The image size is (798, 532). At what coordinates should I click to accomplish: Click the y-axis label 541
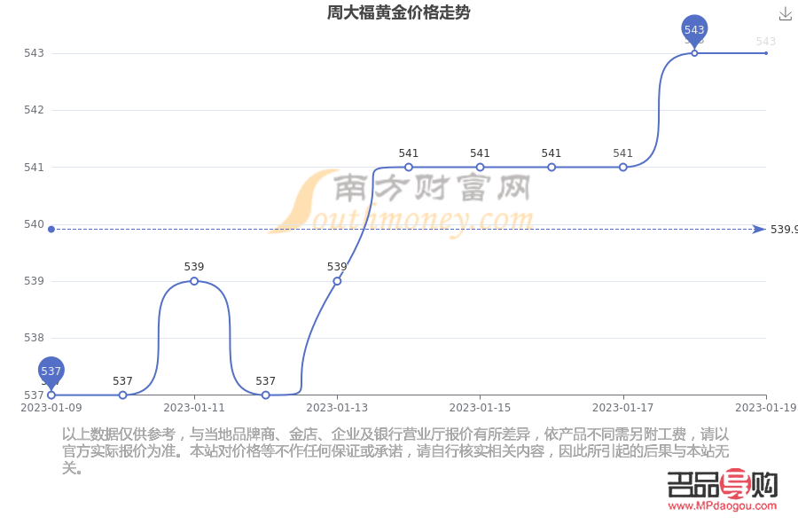pos(34,167)
